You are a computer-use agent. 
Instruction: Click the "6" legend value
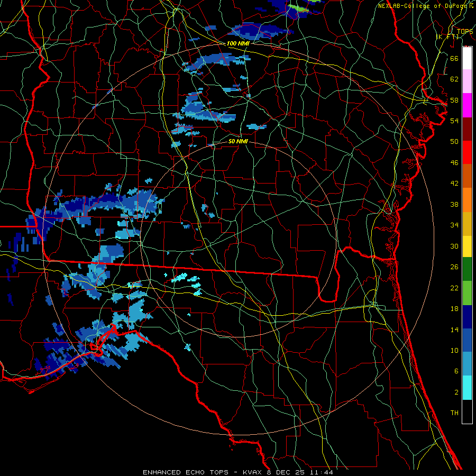point(456,371)
